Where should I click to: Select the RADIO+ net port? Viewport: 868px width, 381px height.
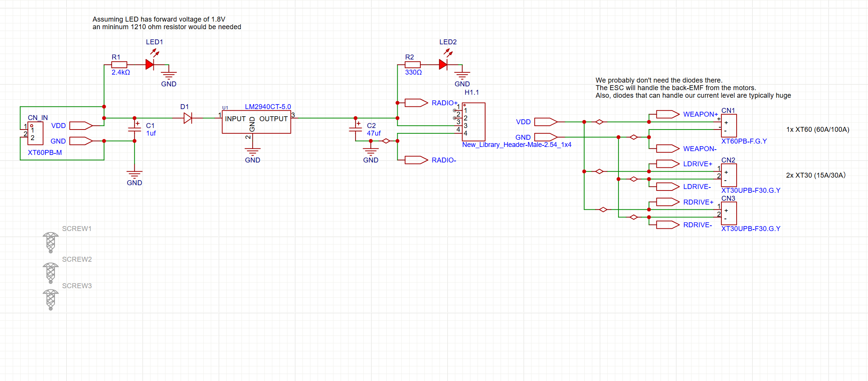click(x=416, y=103)
